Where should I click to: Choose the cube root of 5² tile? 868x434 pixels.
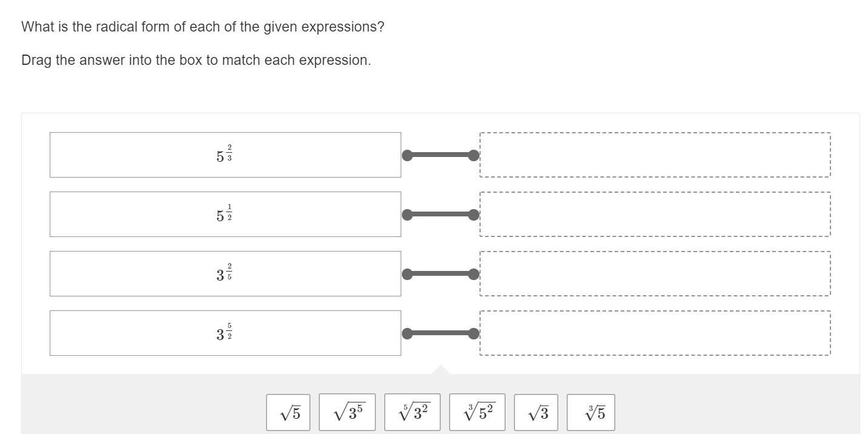tap(477, 413)
